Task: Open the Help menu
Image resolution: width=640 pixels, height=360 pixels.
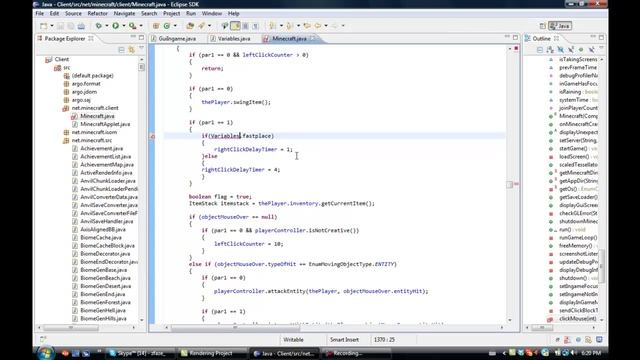Action: coord(233,13)
